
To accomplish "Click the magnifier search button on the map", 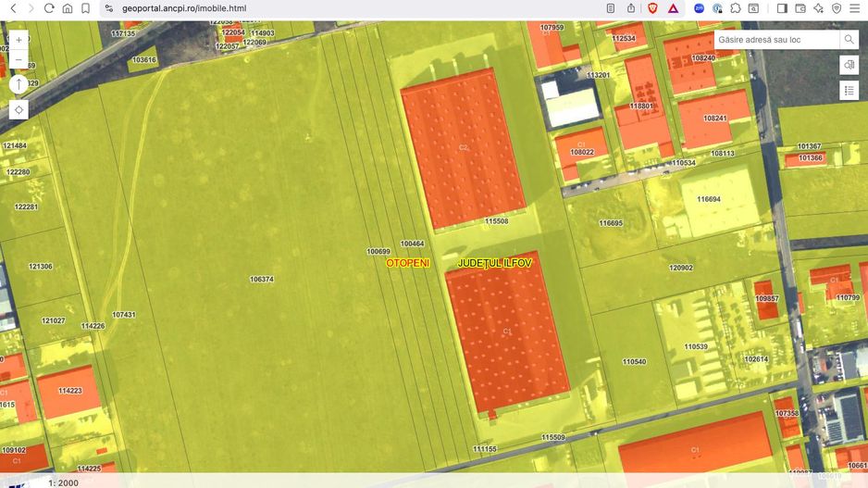I will 849,40.
